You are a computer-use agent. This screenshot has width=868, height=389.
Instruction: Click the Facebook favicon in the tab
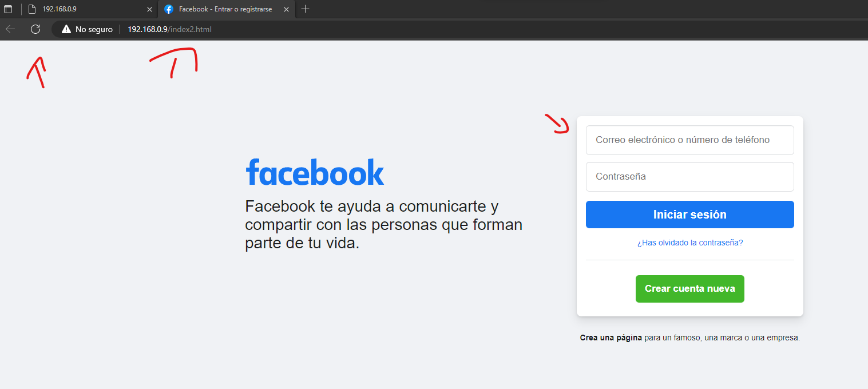tap(169, 9)
